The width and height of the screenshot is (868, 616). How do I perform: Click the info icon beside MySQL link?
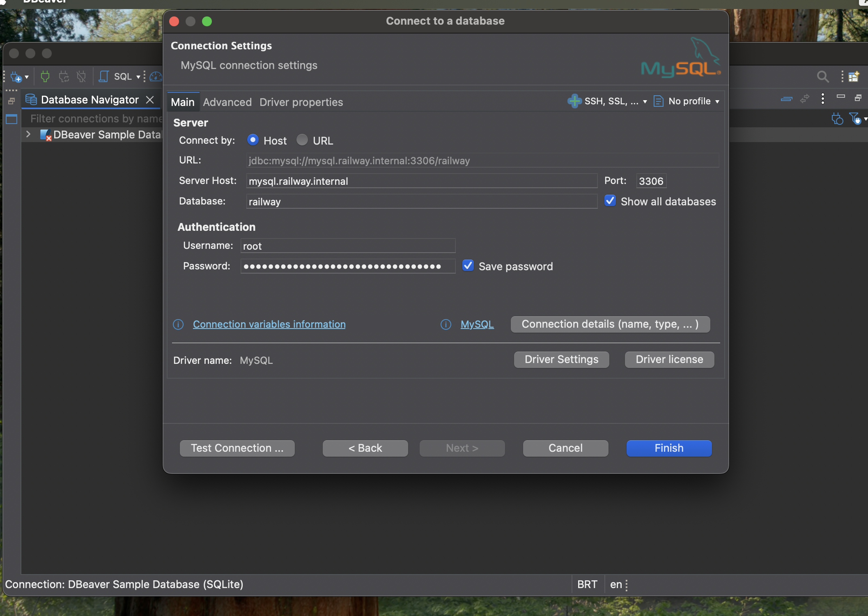click(x=445, y=324)
